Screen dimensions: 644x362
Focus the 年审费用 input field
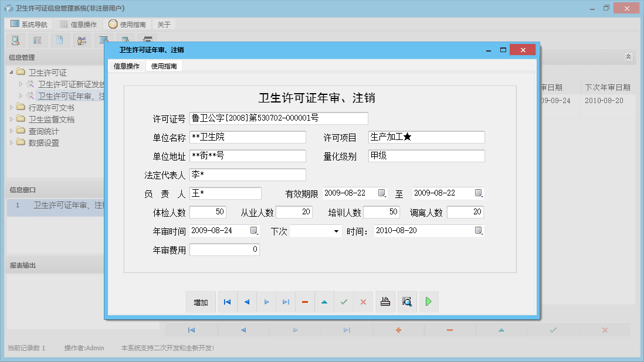click(224, 250)
